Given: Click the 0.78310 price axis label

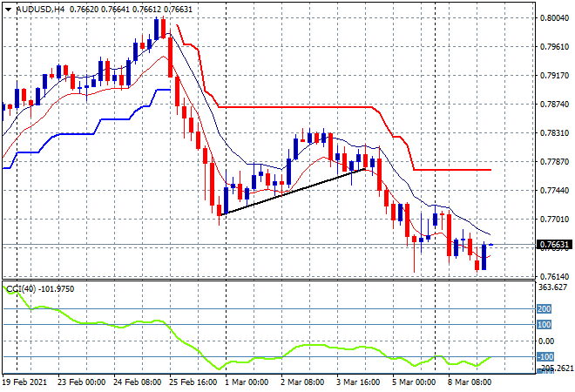Looking at the screenshot, I should 554,133.
